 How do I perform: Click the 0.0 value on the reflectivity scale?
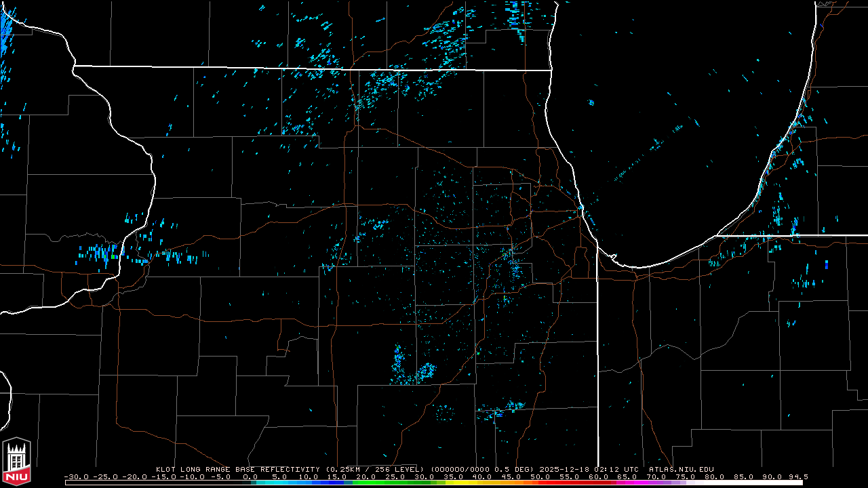tap(250, 476)
